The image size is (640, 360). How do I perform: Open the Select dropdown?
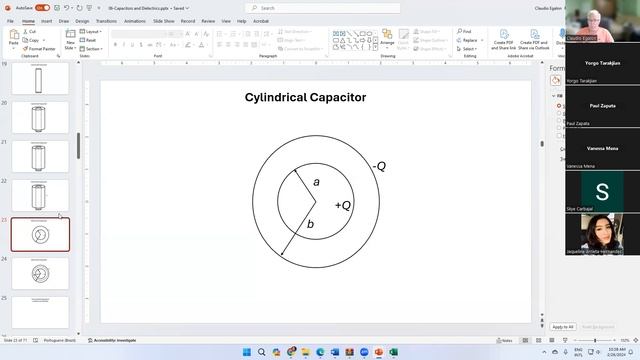pos(466,49)
